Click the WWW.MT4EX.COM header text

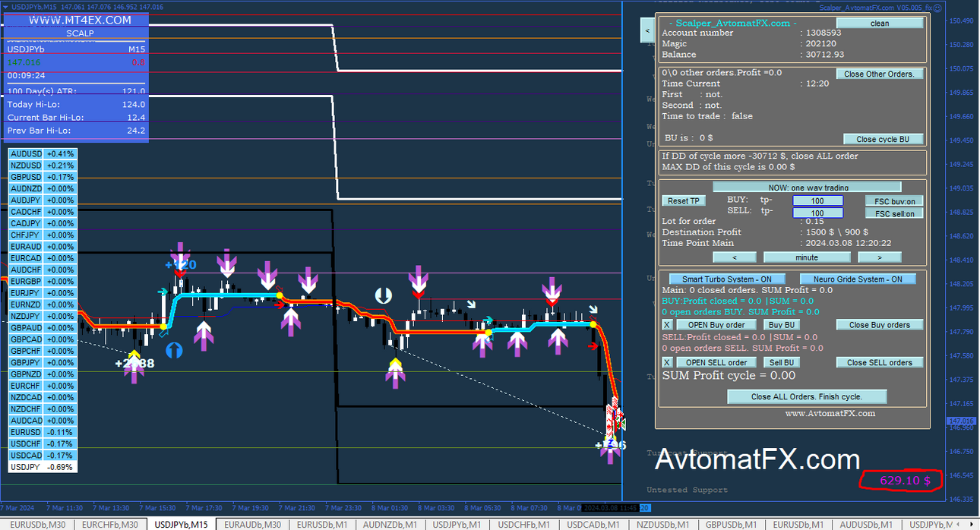pyautogui.click(x=81, y=21)
